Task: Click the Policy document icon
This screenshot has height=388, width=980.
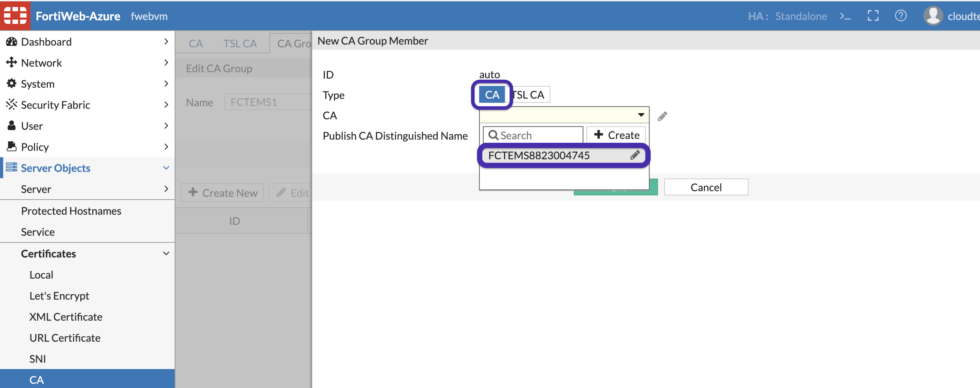Action: pyautogui.click(x=12, y=146)
